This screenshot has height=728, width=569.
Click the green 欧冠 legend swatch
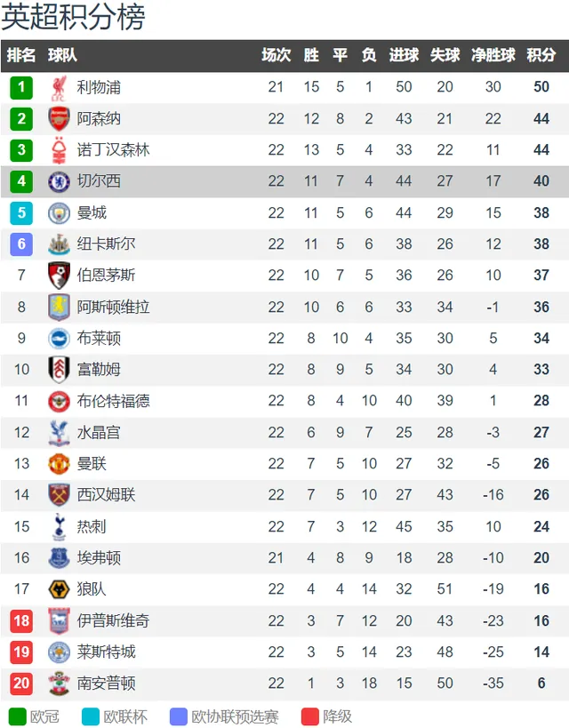[x=18, y=716]
